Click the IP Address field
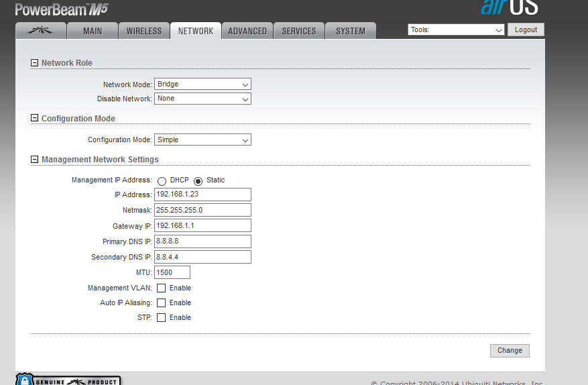 coord(202,195)
